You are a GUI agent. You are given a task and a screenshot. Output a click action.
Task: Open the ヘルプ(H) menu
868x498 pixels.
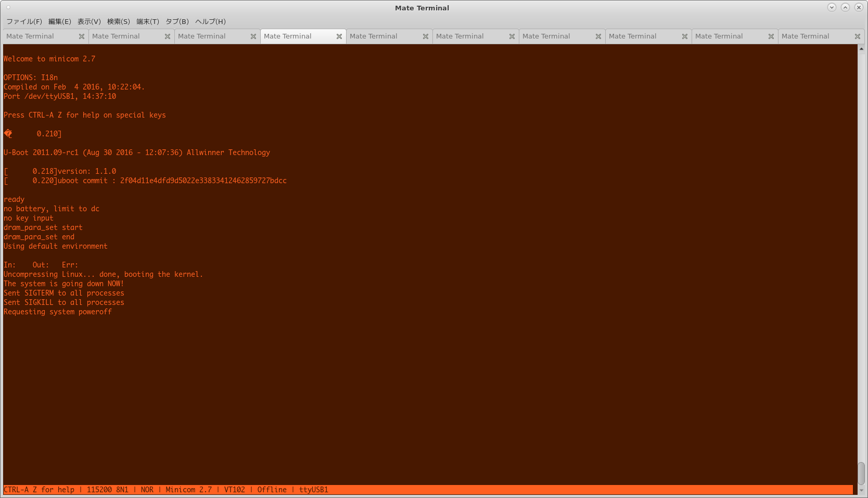[210, 21]
